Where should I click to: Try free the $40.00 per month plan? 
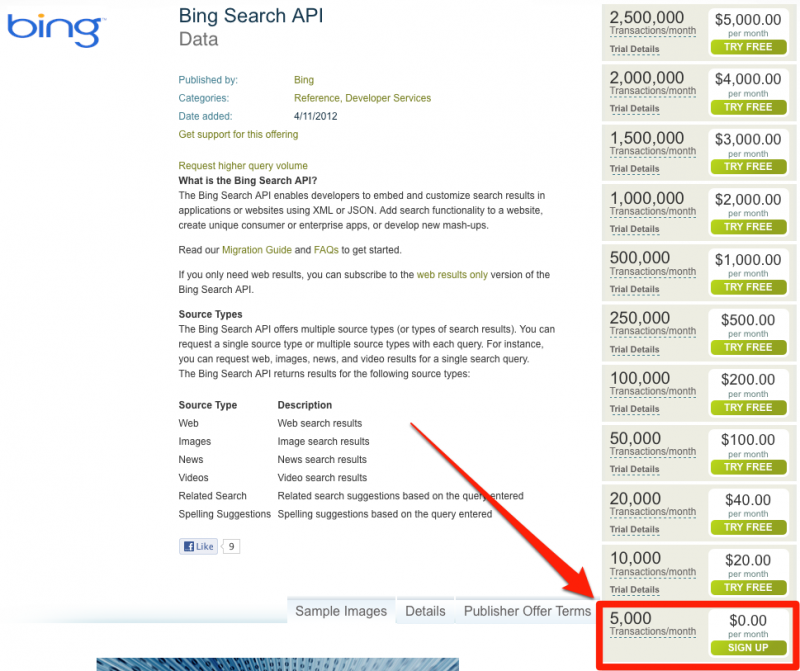[x=748, y=528]
